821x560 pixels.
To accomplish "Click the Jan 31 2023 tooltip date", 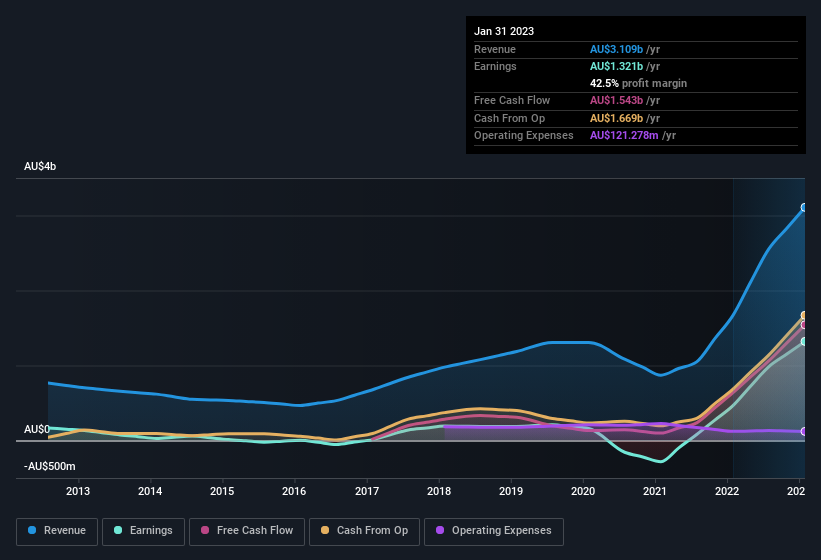I will (504, 31).
